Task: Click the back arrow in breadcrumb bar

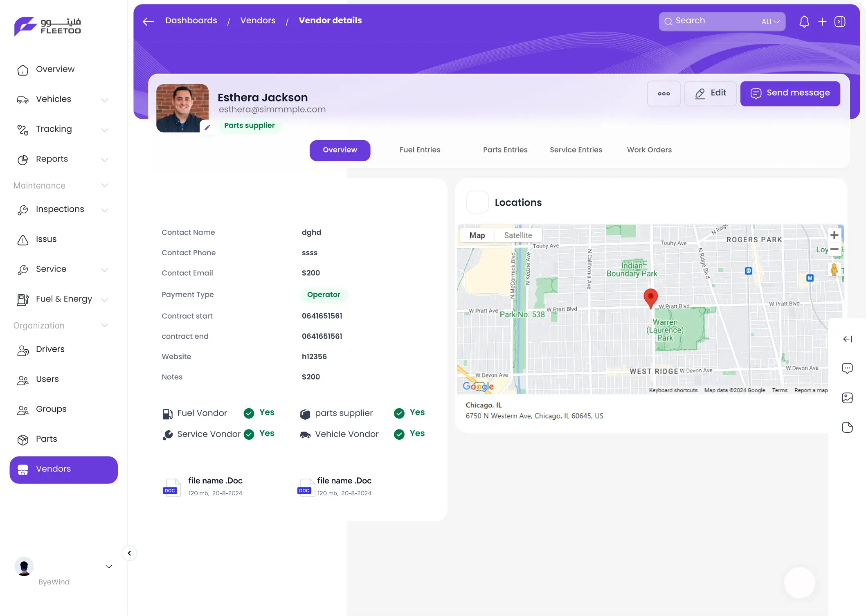Action: (x=148, y=22)
